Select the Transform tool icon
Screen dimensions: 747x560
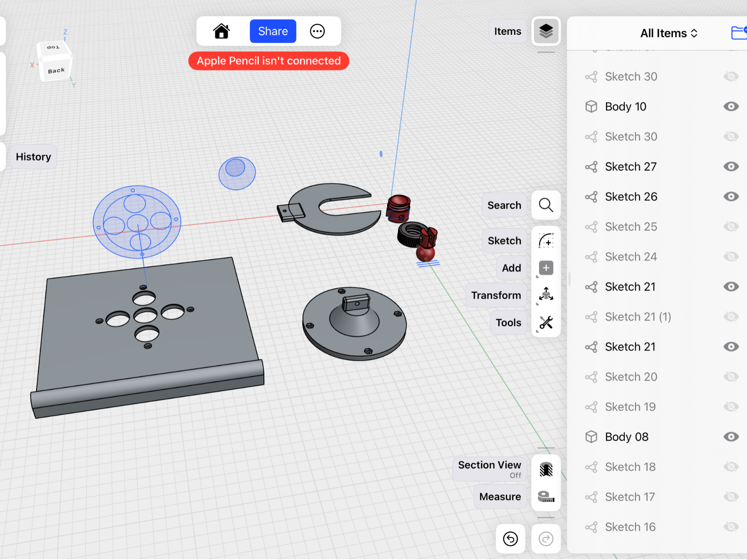[x=546, y=295]
